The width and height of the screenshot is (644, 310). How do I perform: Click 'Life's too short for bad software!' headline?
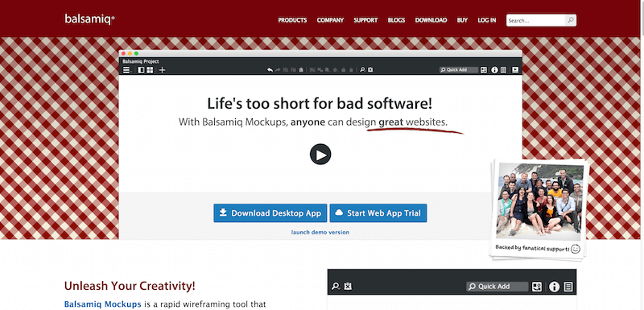click(320, 104)
